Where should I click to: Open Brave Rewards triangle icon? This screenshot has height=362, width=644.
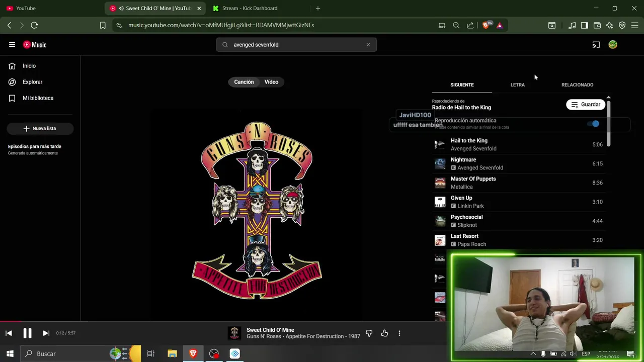point(500,25)
